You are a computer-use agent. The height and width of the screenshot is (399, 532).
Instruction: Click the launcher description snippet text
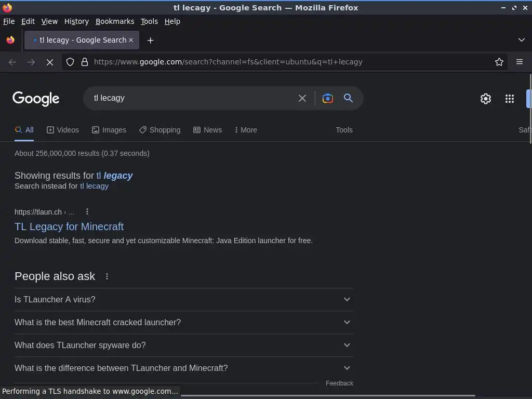[164, 241]
